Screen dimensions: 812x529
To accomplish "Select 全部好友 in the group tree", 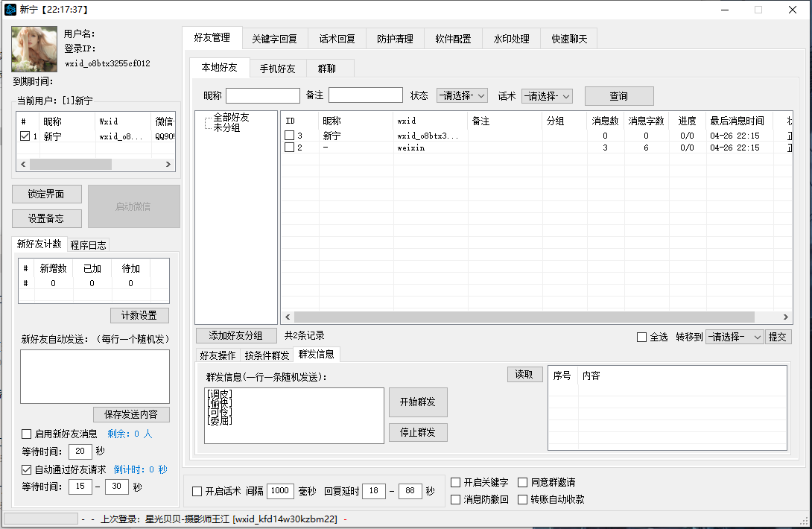I will click(x=232, y=117).
